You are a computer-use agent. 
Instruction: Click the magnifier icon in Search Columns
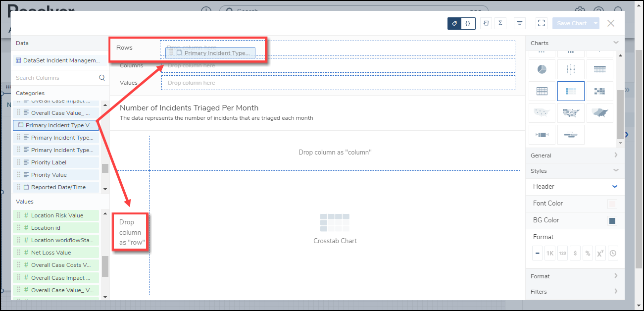102,78
